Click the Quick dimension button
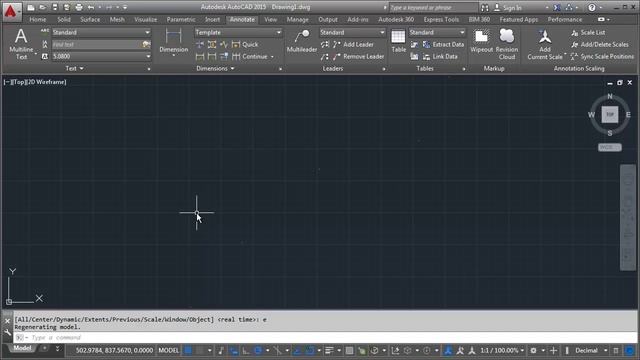 (245, 44)
